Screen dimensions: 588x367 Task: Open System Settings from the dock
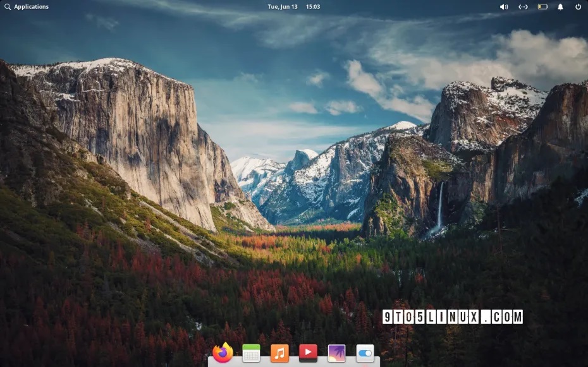pyautogui.click(x=364, y=354)
